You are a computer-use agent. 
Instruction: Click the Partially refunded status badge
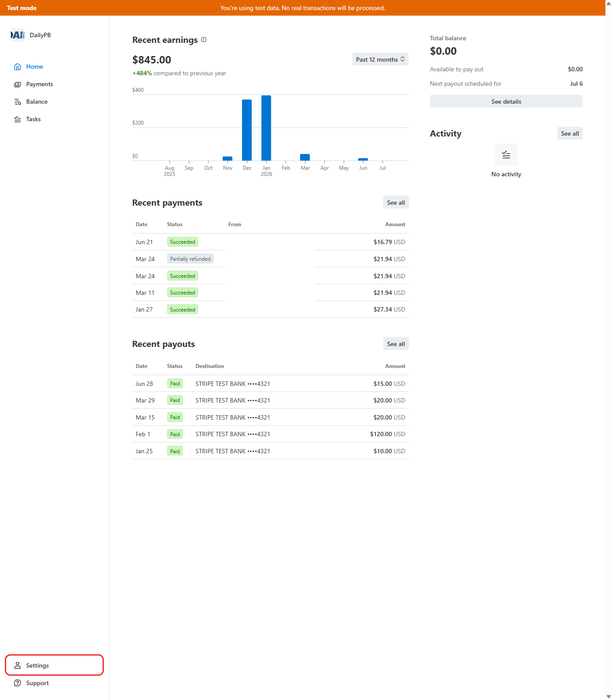[190, 259]
